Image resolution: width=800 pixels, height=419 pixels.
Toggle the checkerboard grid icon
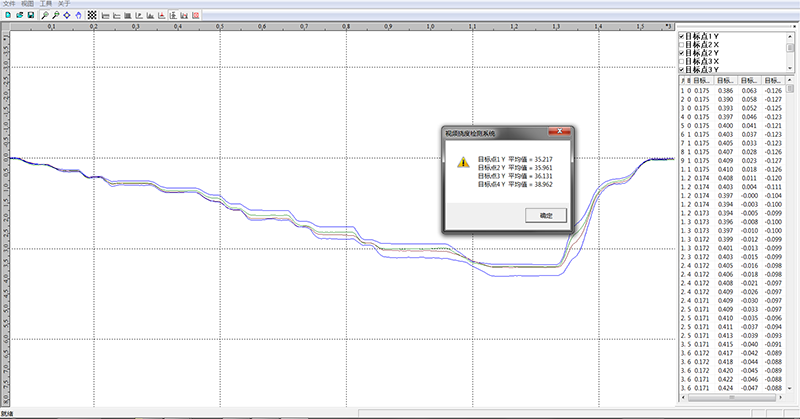coord(92,15)
